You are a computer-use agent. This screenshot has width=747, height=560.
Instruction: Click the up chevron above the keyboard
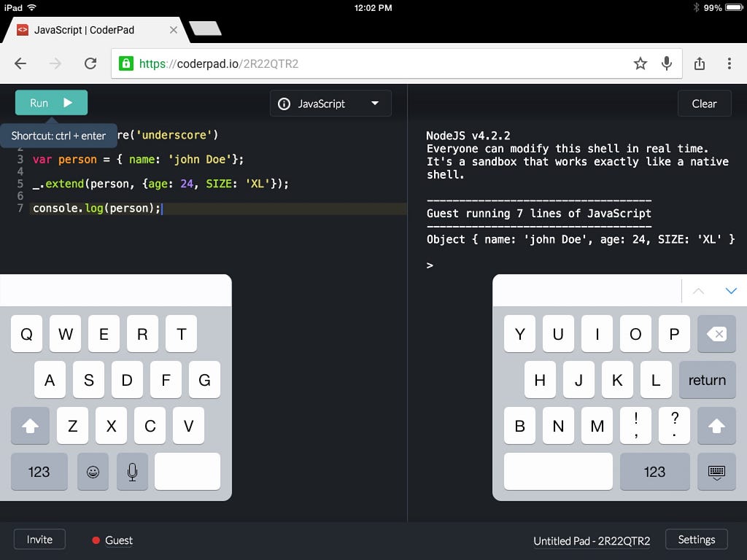click(698, 290)
